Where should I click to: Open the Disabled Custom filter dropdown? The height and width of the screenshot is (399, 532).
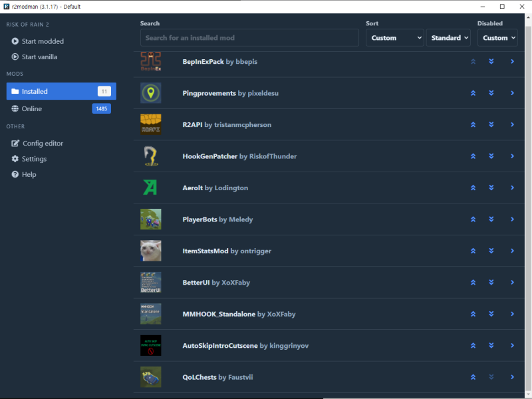(x=497, y=38)
